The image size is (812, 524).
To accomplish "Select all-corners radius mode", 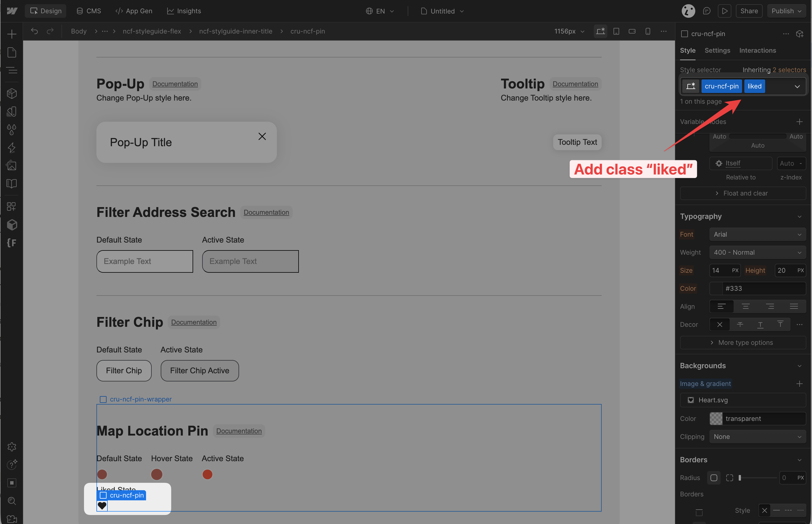I will click(714, 478).
